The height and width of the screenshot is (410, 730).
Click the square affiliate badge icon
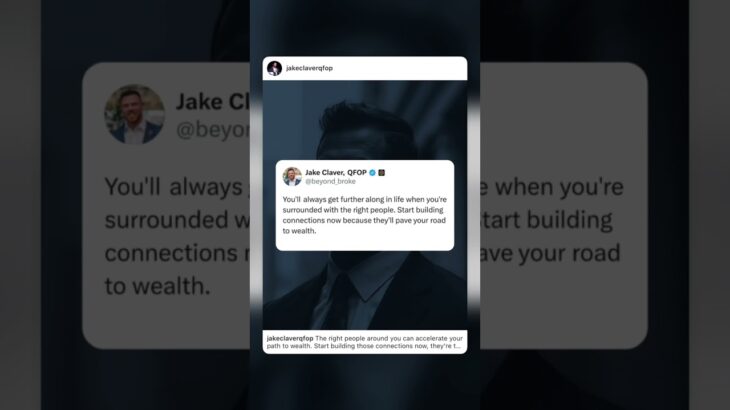tap(381, 173)
